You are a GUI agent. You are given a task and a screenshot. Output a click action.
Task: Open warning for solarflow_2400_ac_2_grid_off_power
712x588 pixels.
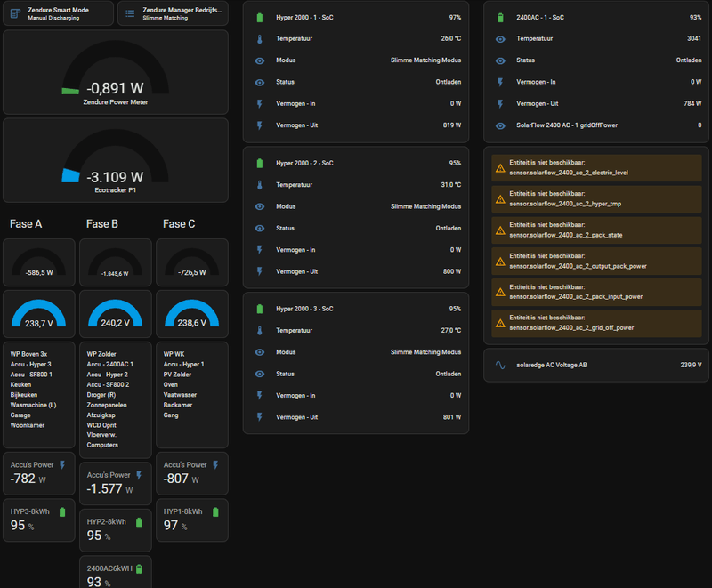tap(596, 323)
